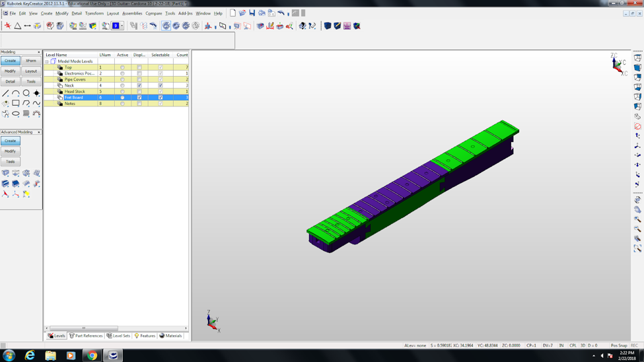Click Tools button in Advanced Modeling panel
The width and height of the screenshot is (644, 362).
pyautogui.click(x=11, y=161)
